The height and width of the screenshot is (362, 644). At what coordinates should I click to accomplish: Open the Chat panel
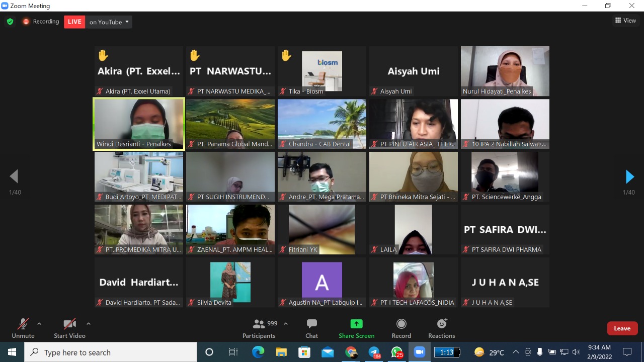(311, 328)
